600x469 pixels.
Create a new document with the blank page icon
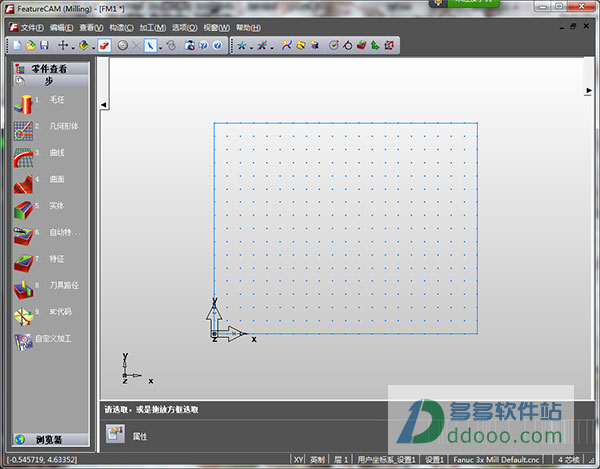point(17,46)
